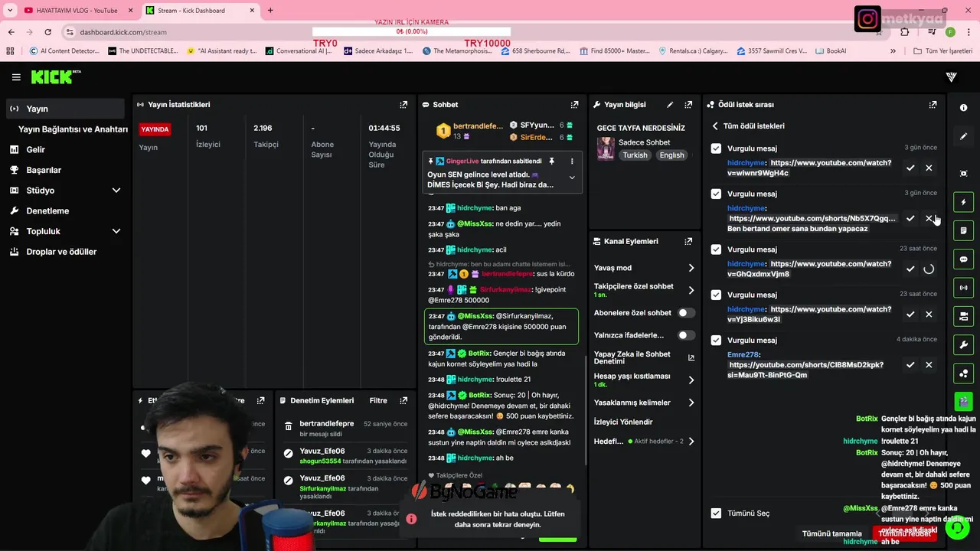
Task: Edit stream info with the pencil icon
Action: coord(670,105)
